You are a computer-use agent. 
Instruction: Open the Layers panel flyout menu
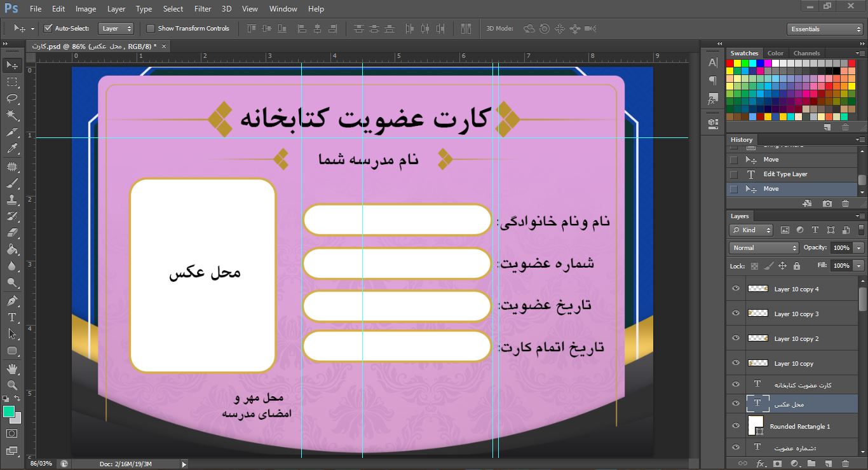tap(860, 216)
